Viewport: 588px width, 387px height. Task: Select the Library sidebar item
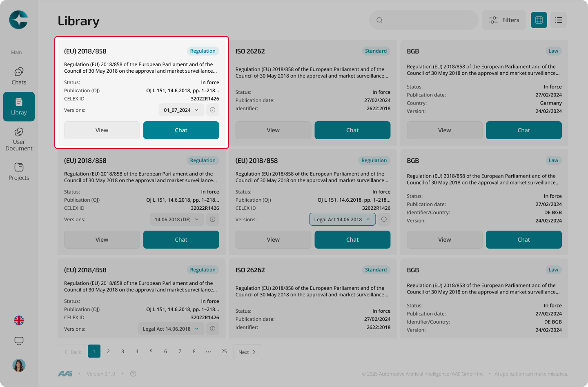click(19, 107)
